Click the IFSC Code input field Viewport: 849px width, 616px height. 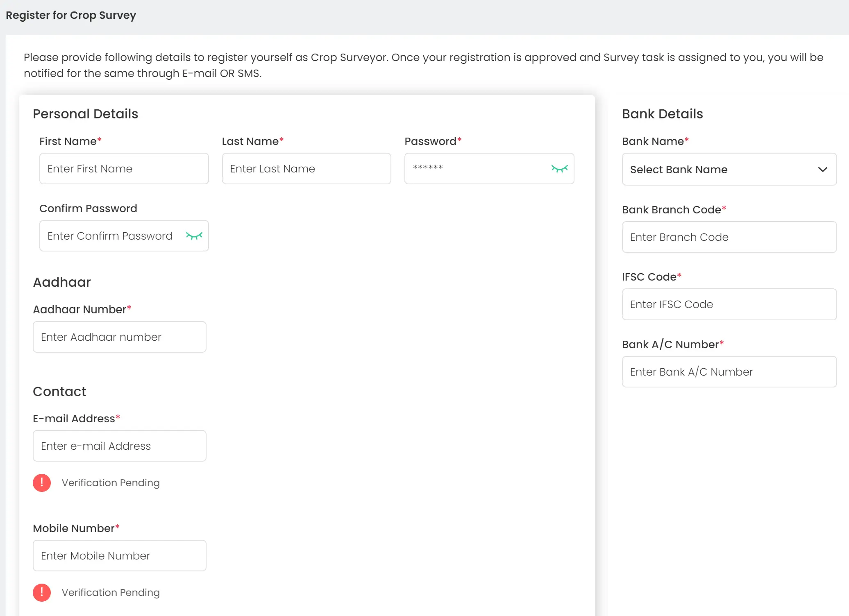pyautogui.click(x=729, y=304)
